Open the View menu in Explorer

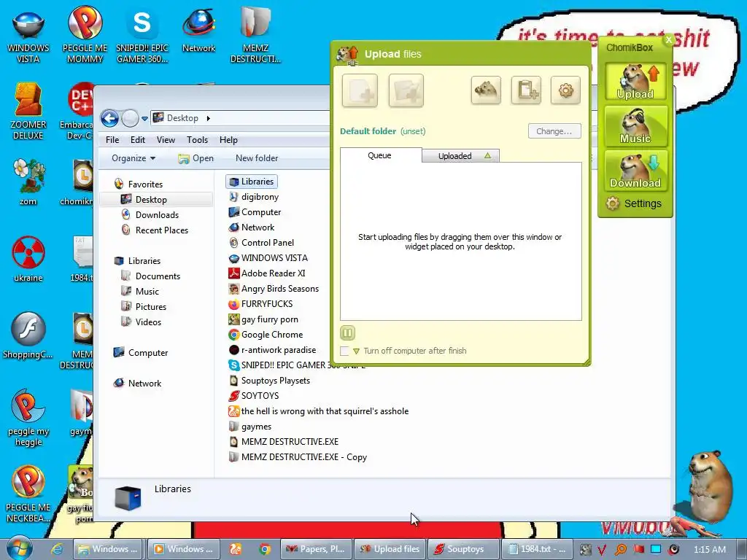click(x=166, y=139)
